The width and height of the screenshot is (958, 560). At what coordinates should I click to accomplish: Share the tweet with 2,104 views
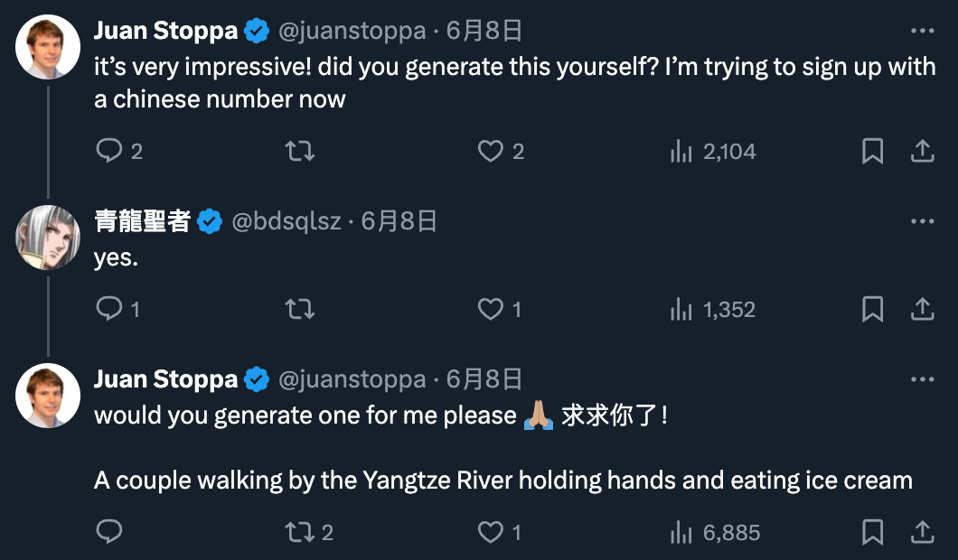click(x=922, y=151)
